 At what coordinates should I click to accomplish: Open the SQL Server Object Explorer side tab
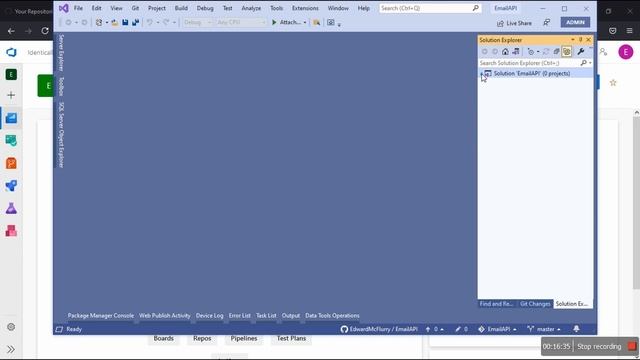61,135
